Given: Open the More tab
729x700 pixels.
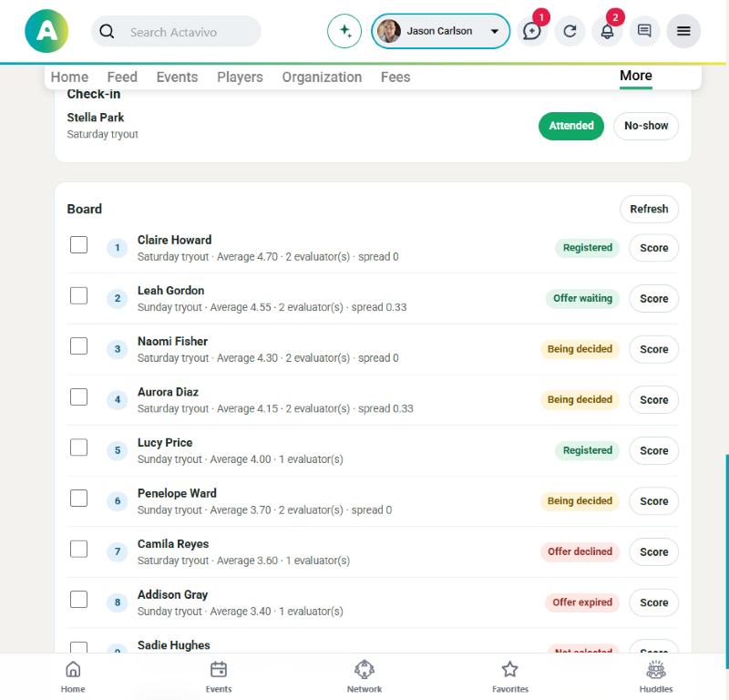Looking at the screenshot, I should click(635, 76).
